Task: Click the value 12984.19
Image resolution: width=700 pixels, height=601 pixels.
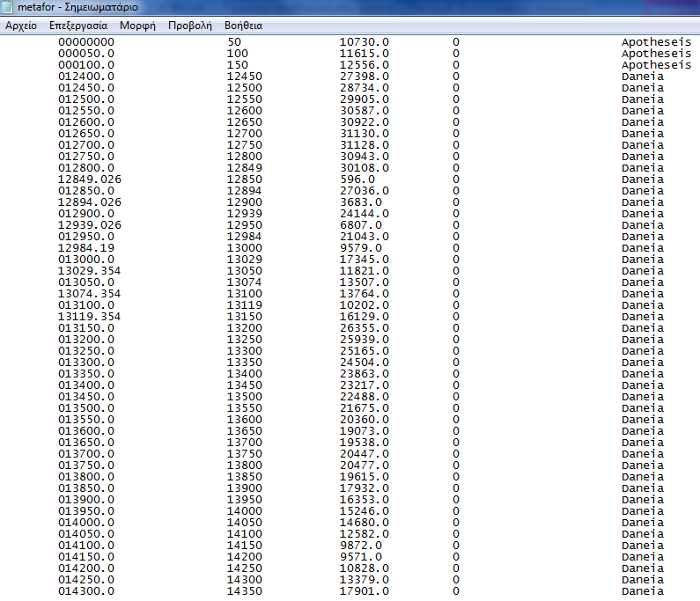Action: [x=86, y=248]
